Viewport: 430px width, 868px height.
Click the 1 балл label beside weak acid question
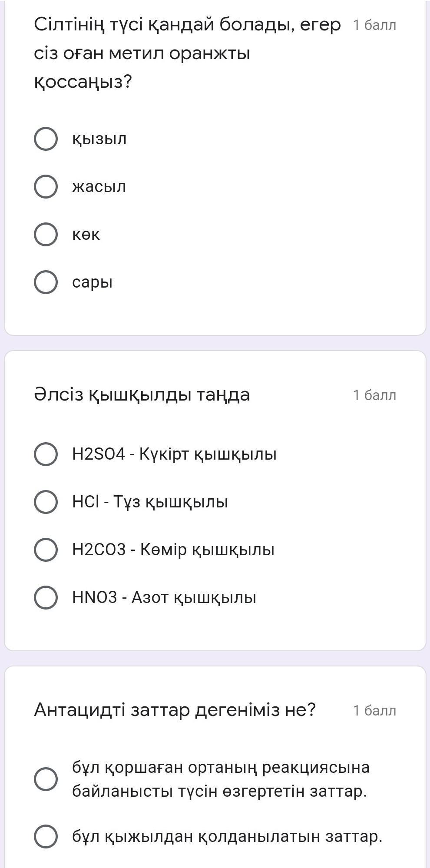click(x=374, y=395)
